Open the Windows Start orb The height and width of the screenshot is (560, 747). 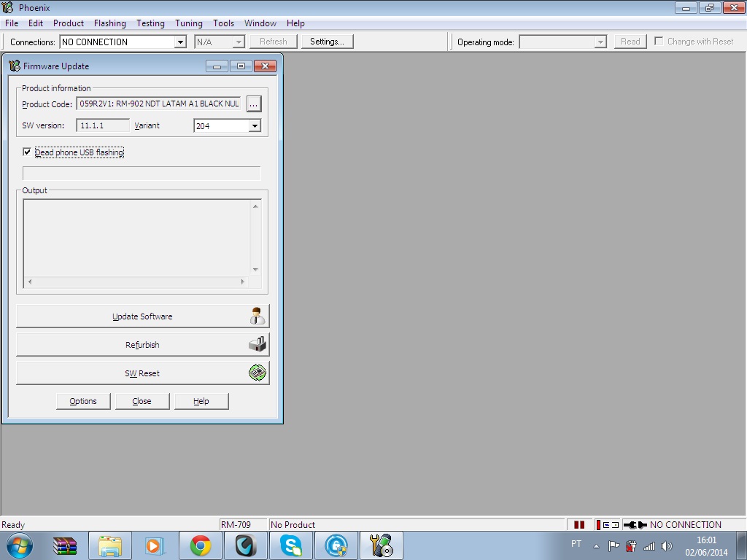click(x=19, y=545)
